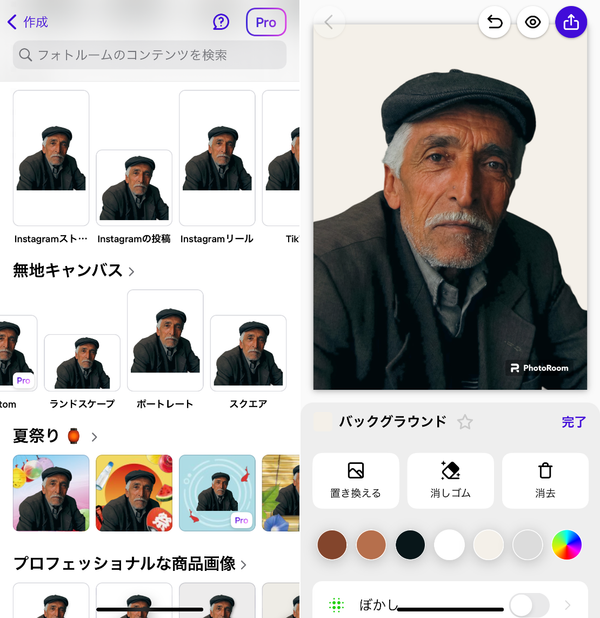The width and height of the screenshot is (600, 618).
Task: Tap the 夏祭り heading
Action: [x=36, y=436]
